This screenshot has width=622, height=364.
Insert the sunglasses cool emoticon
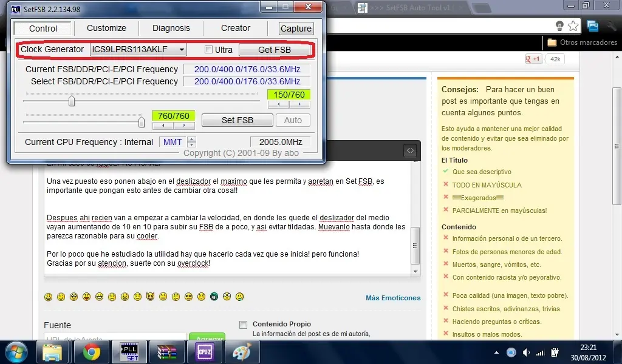coord(188,297)
